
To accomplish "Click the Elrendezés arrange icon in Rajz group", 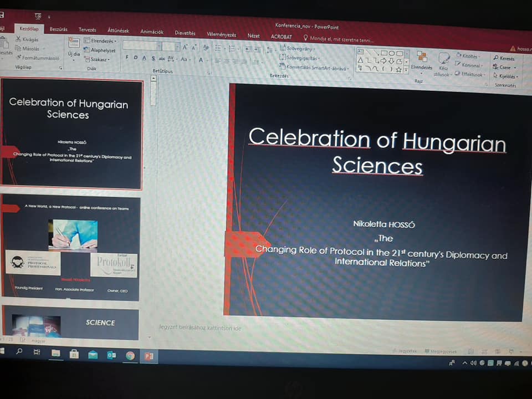I will [x=422, y=58].
